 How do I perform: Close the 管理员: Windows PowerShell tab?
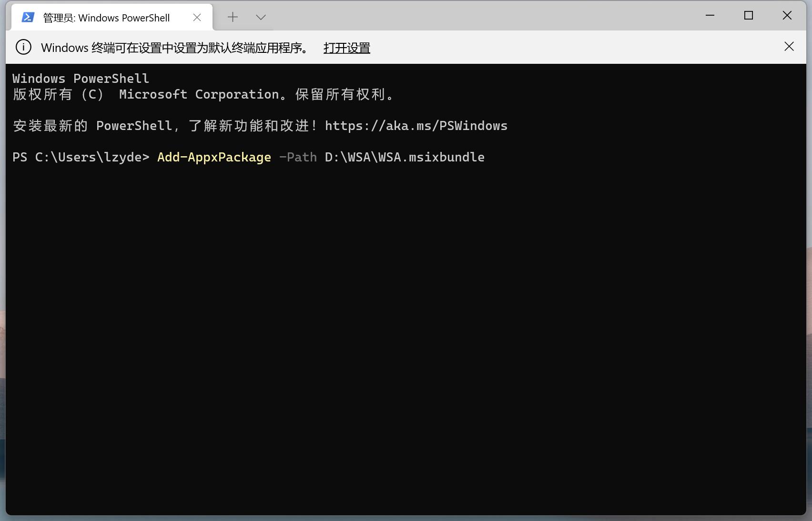pyautogui.click(x=197, y=17)
